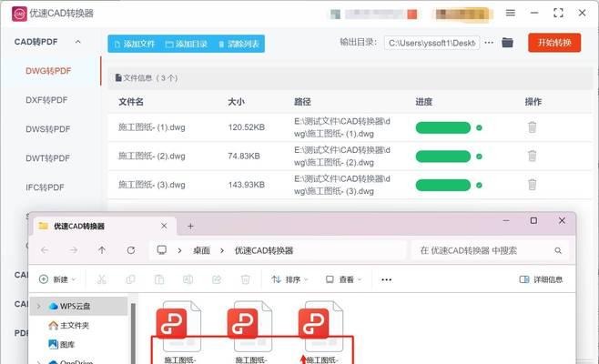Open the 新建 dropdown in Explorer
The image size is (599, 364).
click(57, 279)
